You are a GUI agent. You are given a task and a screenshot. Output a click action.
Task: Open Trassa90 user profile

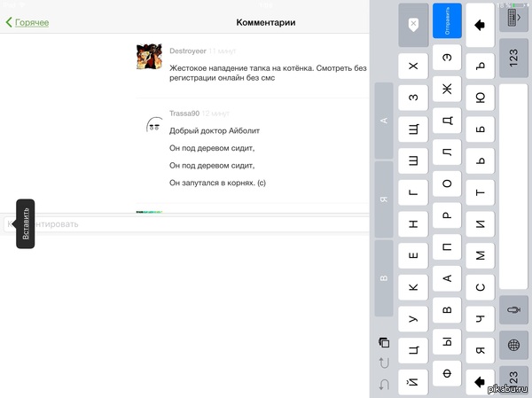(184, 113)
